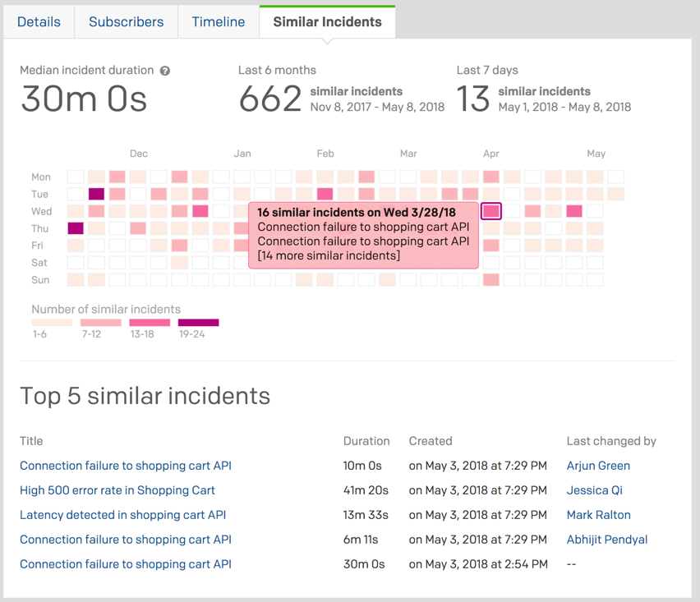
Task: Open the Connection failure incident lasting 6m 11s
Action: [126, 540]
